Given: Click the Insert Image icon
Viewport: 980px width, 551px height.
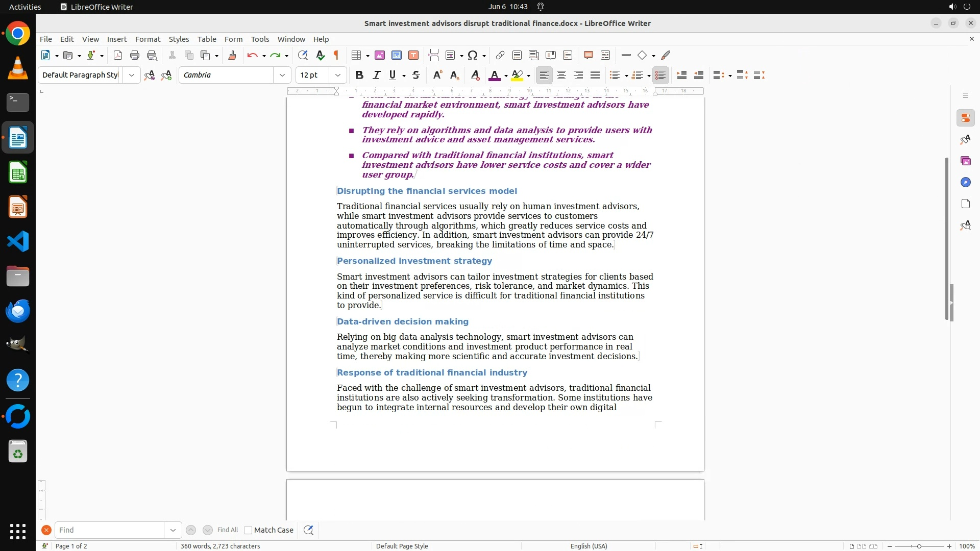Looking at the screenshot, I should pyautogui.click(x=380, y=55).
